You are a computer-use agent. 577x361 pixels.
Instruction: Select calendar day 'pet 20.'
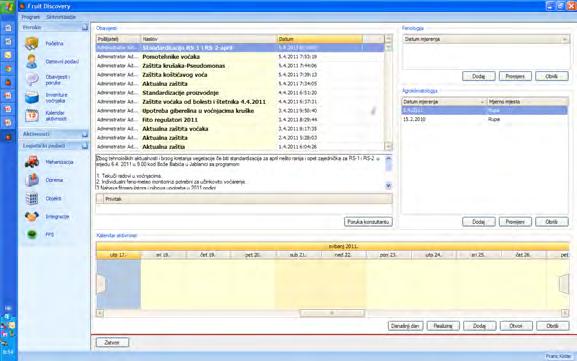pyautogui.click(x=253, y=255)
